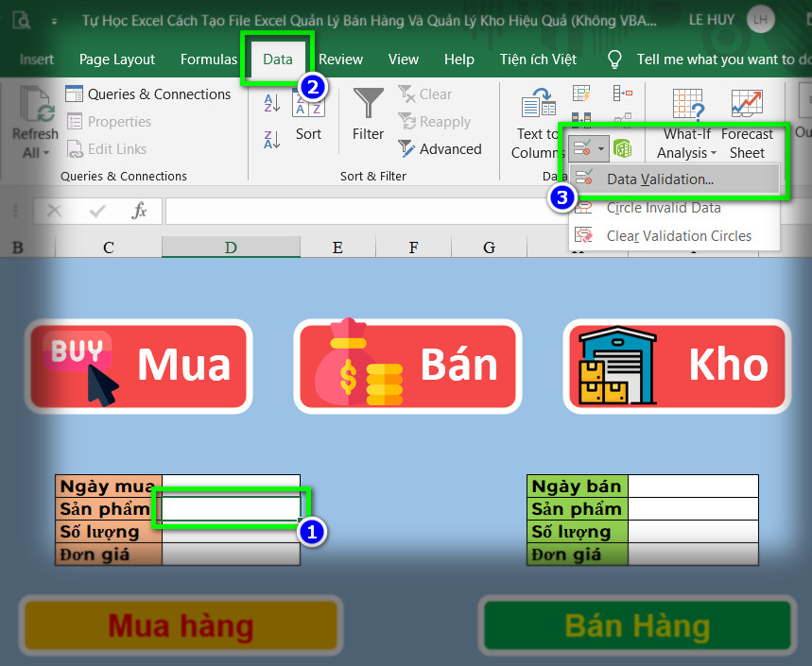The height and width of the screenshot is (666, 812).
Task: Click the Properties button
Action: pos(110,122)
